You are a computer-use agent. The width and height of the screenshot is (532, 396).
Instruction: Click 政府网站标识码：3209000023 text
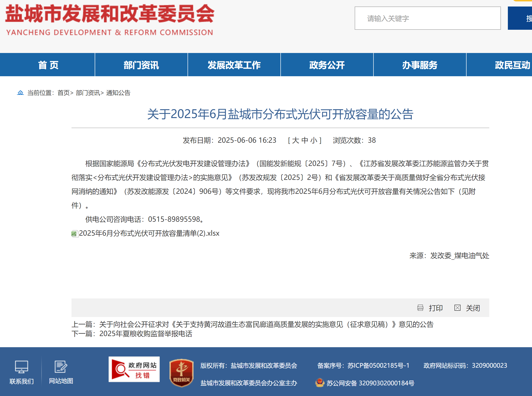tap(465, 365)
